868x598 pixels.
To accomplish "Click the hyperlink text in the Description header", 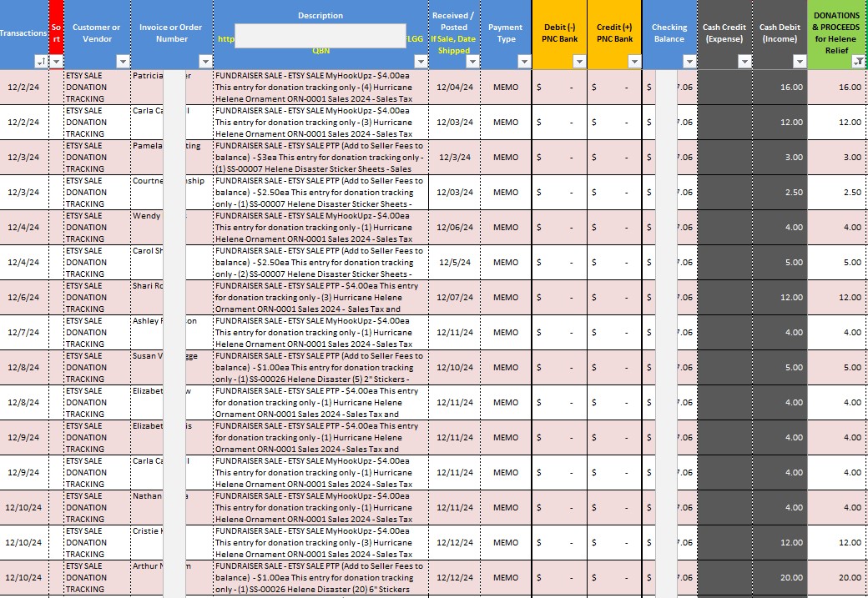I will coord(225,38).
